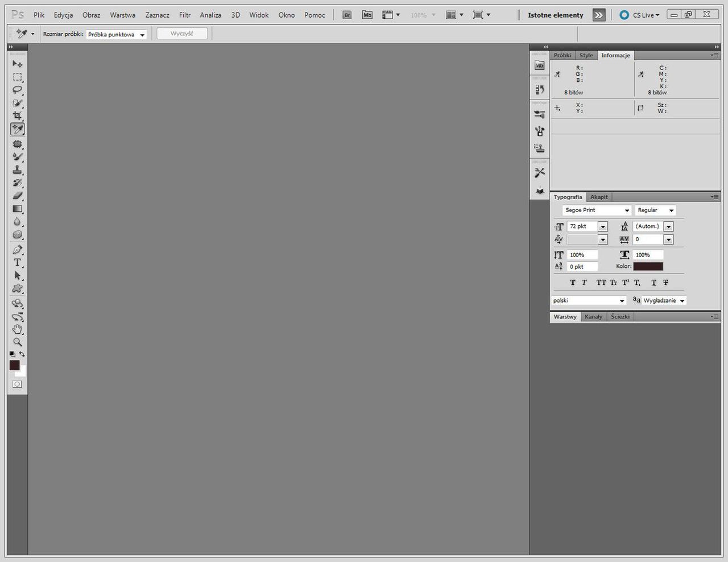Select the Eraser tool
Viewport: 728px width, 562px height.
point(18,196)
